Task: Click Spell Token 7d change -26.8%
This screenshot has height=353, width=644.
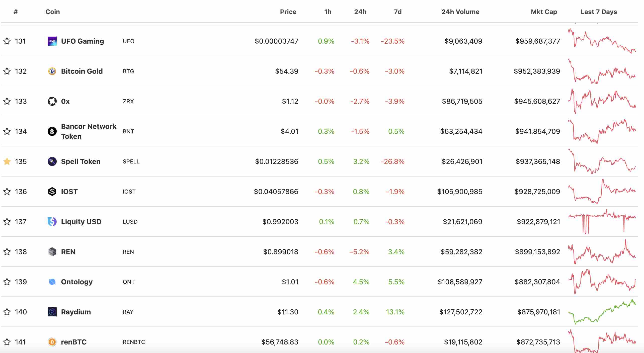Action: click(393, 161)
